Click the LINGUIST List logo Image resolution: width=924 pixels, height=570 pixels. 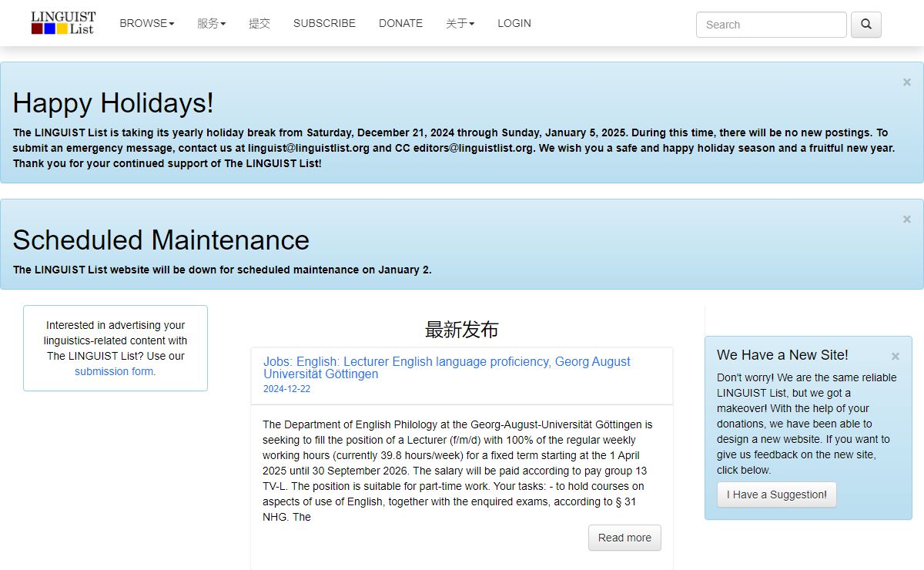click(x=63, y=23)
